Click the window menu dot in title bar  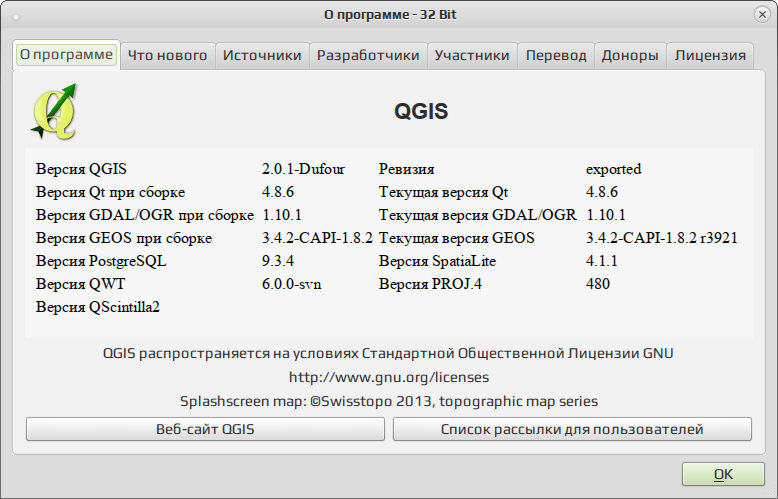16,17
